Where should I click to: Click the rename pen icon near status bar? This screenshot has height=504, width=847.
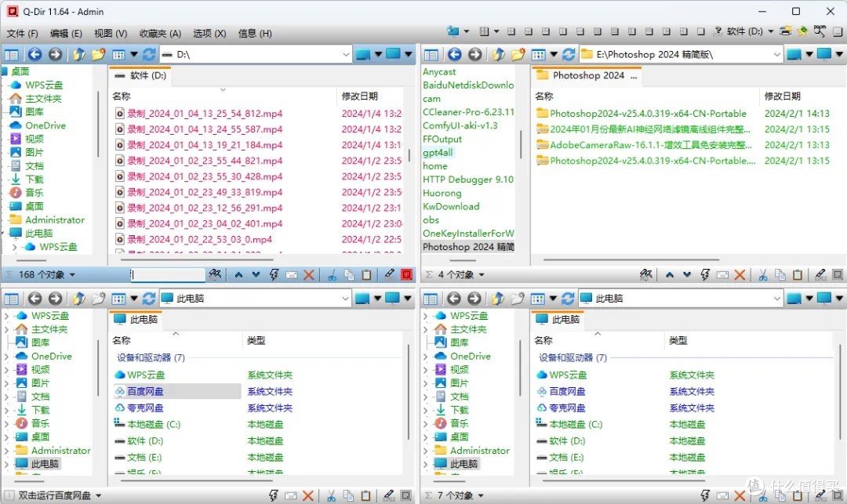(388, 275)
